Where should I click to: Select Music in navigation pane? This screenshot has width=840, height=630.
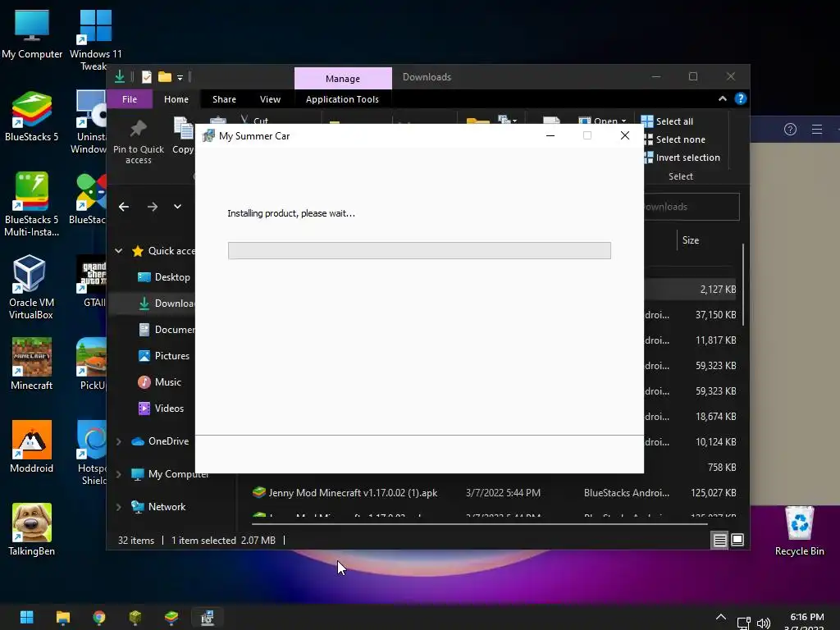coord(160,382)
